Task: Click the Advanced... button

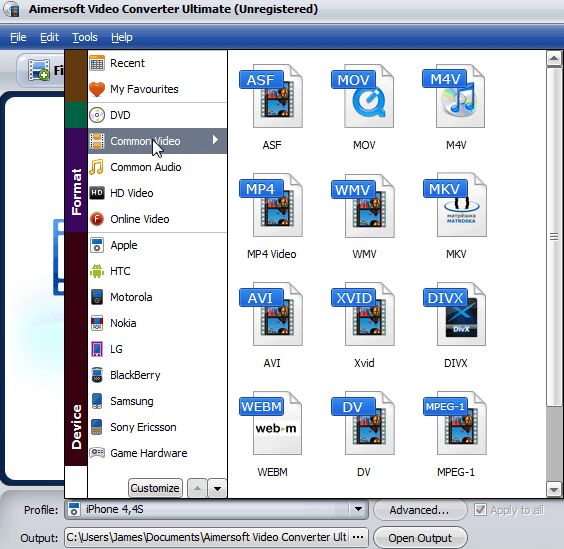Action: click(420, 510)
